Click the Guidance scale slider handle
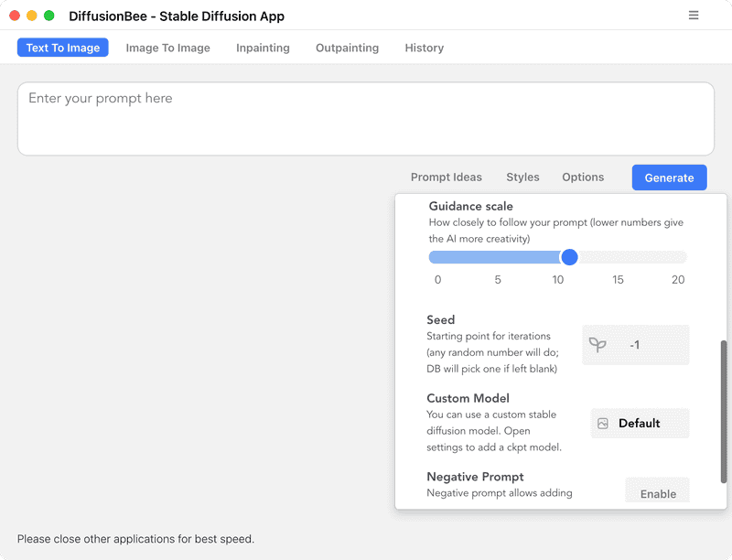Viewport: 732px width, 560px height. tap(569, 257)
